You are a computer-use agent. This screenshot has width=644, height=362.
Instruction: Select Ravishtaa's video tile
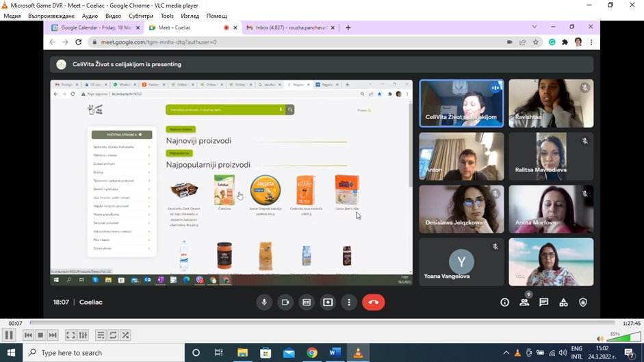[x=551, y=103]
